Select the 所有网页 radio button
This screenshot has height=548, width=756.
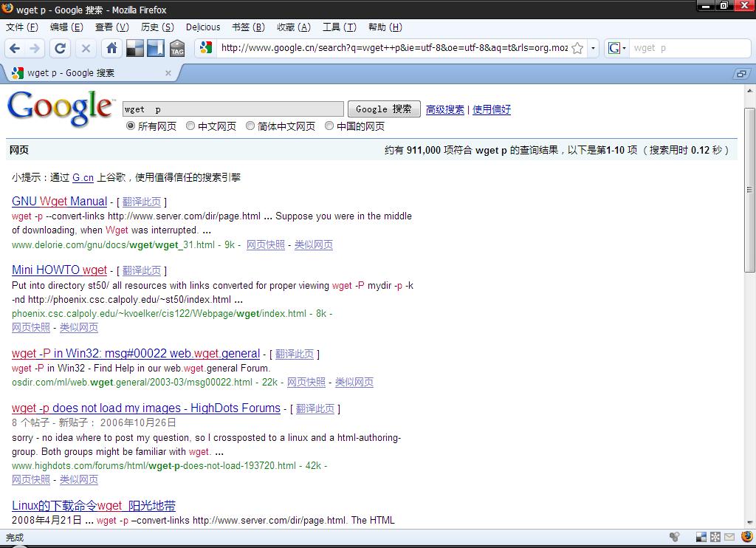130,126
